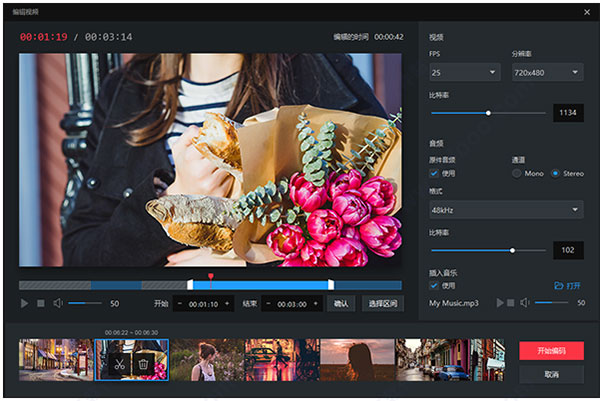Close the video editing dialog

(587, 12)
